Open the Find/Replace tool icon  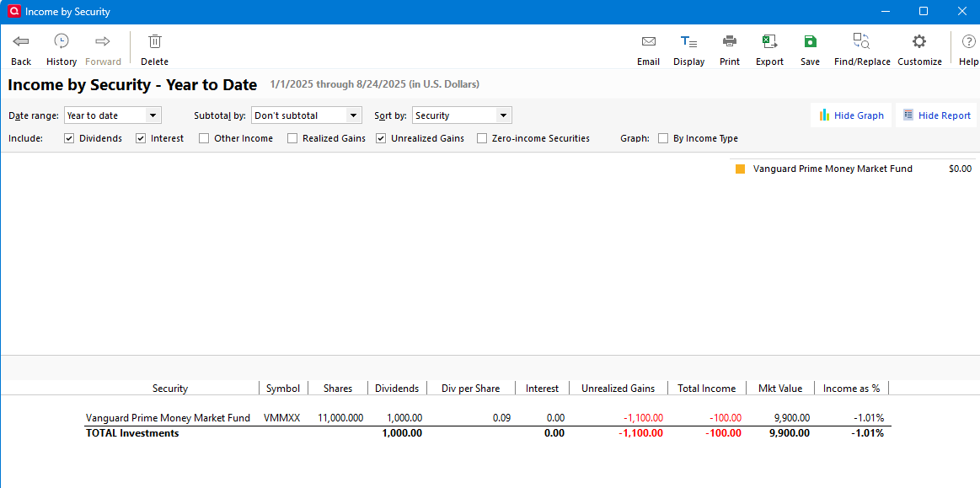tap(862, 42)
